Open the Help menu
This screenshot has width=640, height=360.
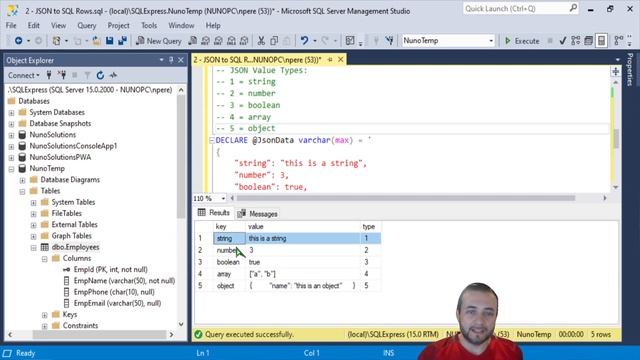tap(213, 25)
